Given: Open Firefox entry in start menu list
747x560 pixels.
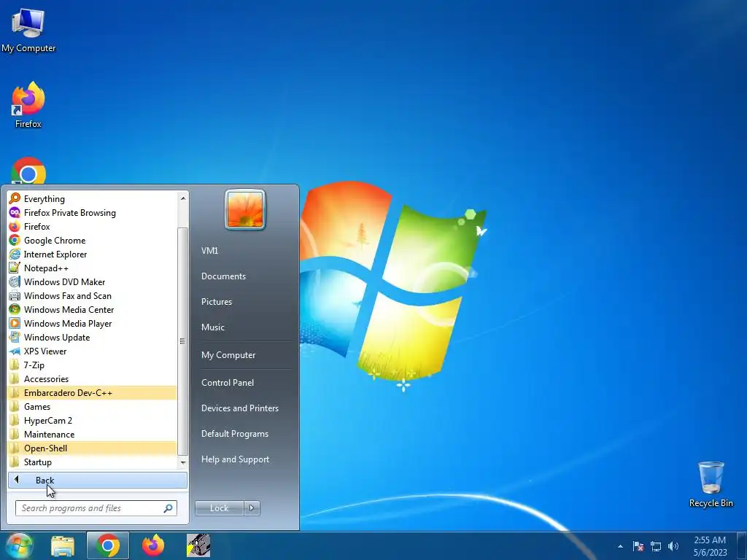Looking at the screenshot, I should pos(92,226).
